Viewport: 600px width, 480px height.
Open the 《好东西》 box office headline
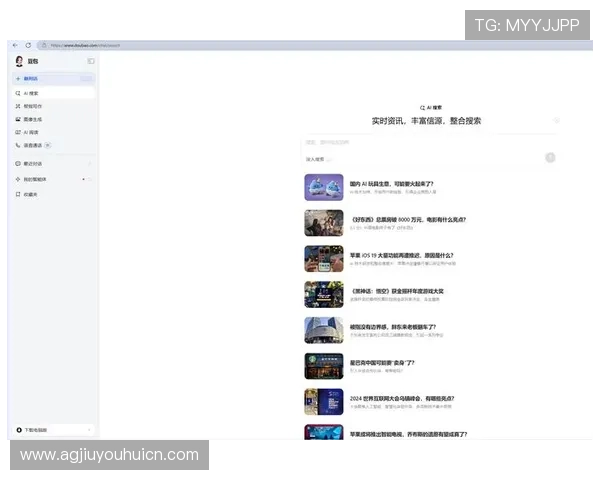408,220
